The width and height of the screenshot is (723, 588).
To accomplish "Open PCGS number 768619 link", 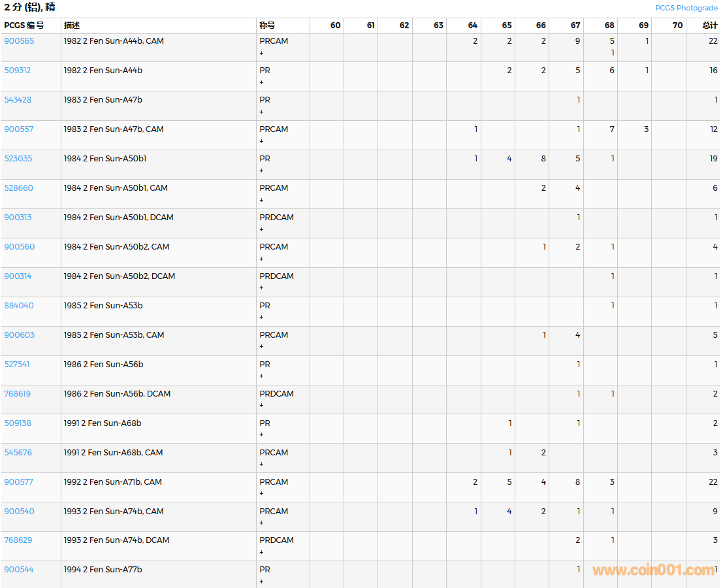I will 18,393.
